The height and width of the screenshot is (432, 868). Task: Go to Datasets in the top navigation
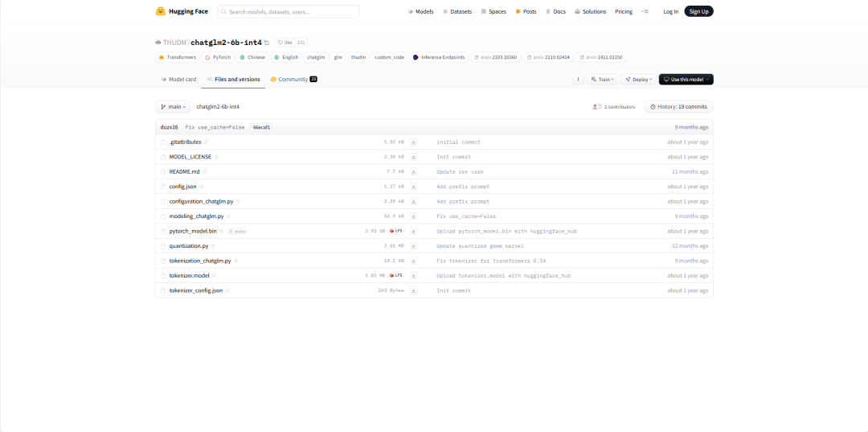457,11
